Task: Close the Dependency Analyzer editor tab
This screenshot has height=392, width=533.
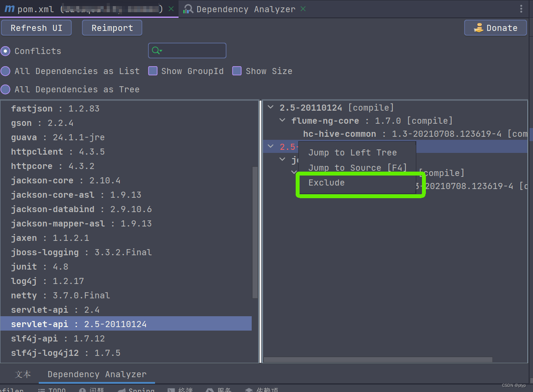Action: (303, 9)
